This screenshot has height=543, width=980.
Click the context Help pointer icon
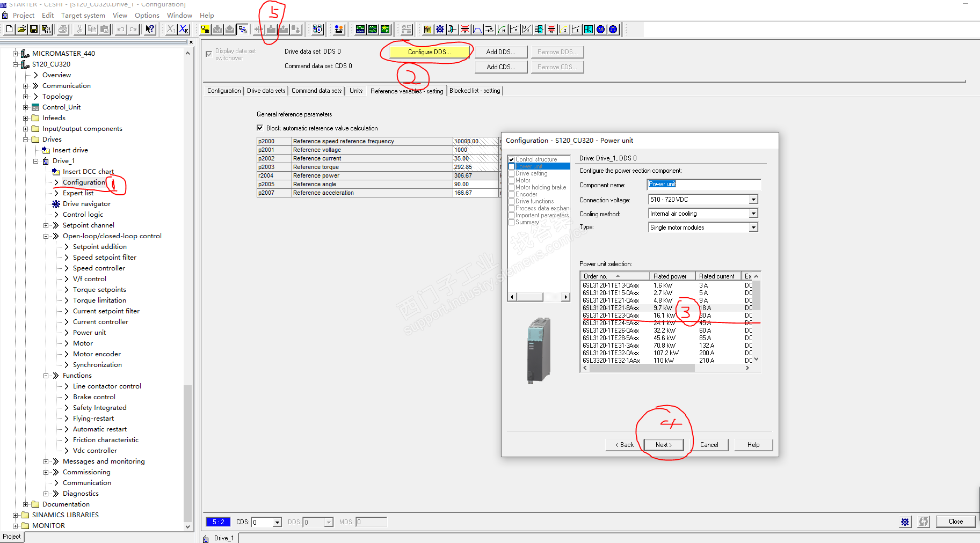point(150,30)
